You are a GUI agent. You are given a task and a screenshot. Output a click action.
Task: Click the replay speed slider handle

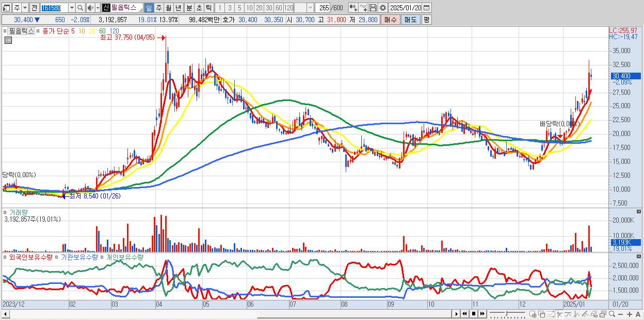tap(507, 314)
